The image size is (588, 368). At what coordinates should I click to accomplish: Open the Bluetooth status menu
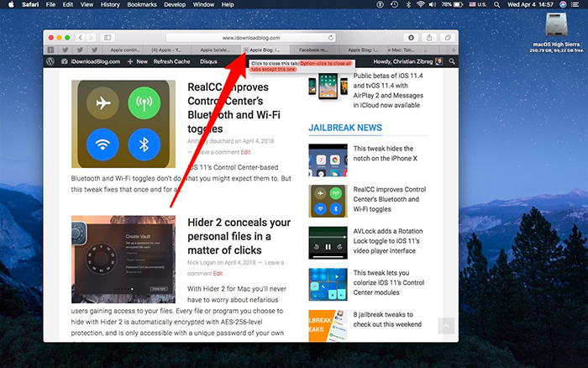click(x=408, y=4)
